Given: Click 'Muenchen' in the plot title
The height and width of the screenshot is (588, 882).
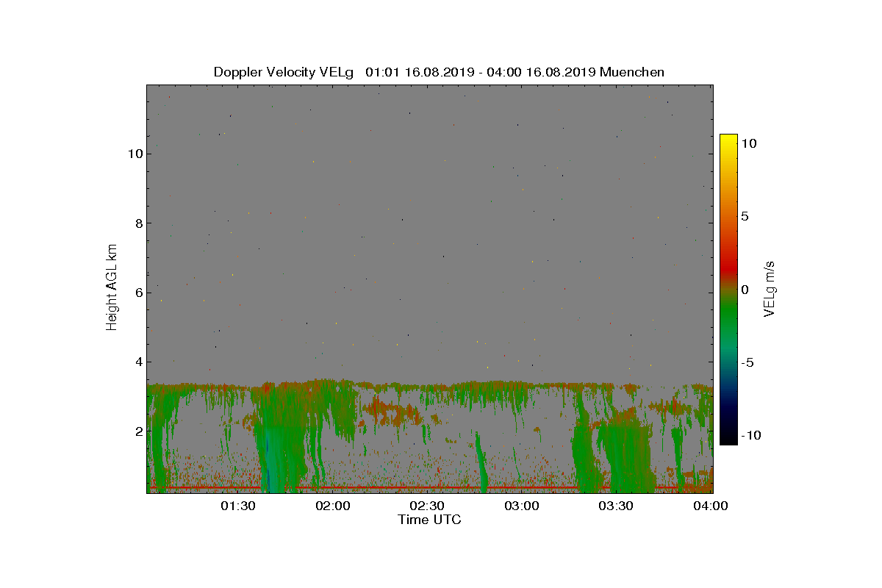Looking at the screenshot, I should 632,72.
